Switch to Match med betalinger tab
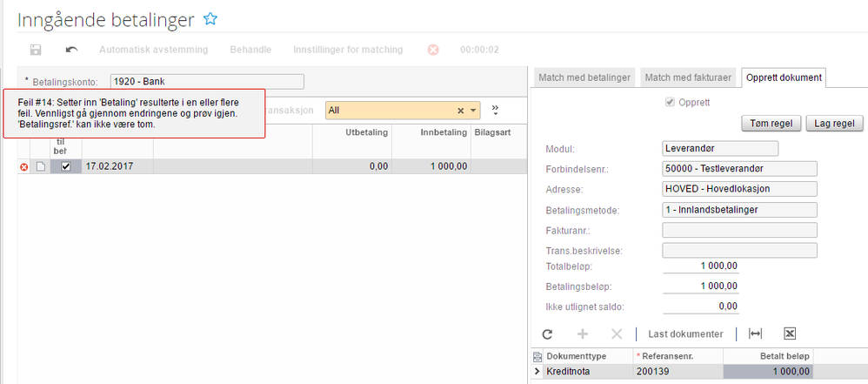Viewport: 868px width, 384px height. click(584, 77)
